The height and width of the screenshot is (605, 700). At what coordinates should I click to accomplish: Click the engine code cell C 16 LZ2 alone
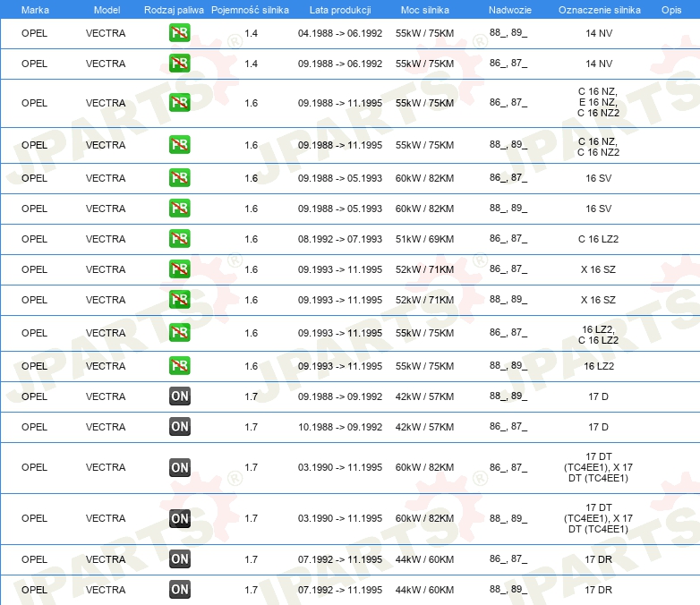click(599, 239)
